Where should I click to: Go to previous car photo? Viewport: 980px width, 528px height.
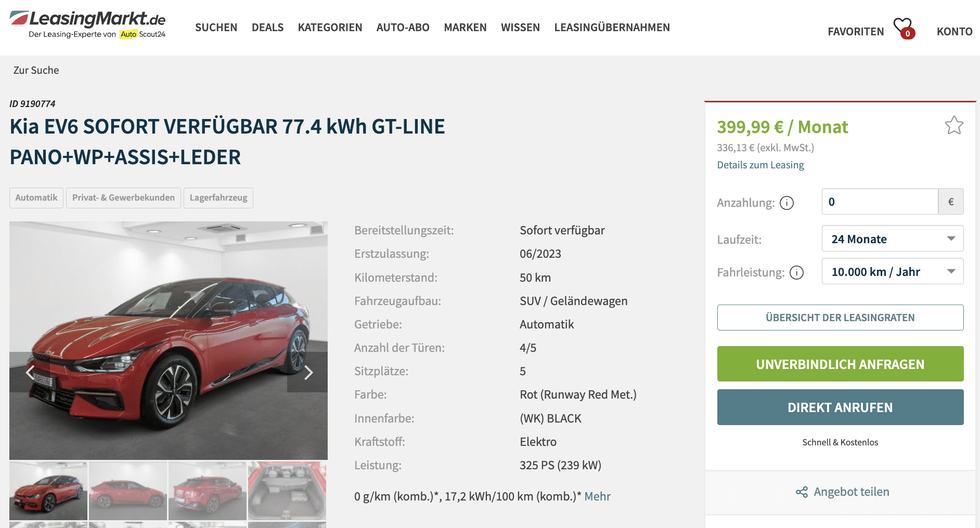pyautogui.click(x=30, y=372)
